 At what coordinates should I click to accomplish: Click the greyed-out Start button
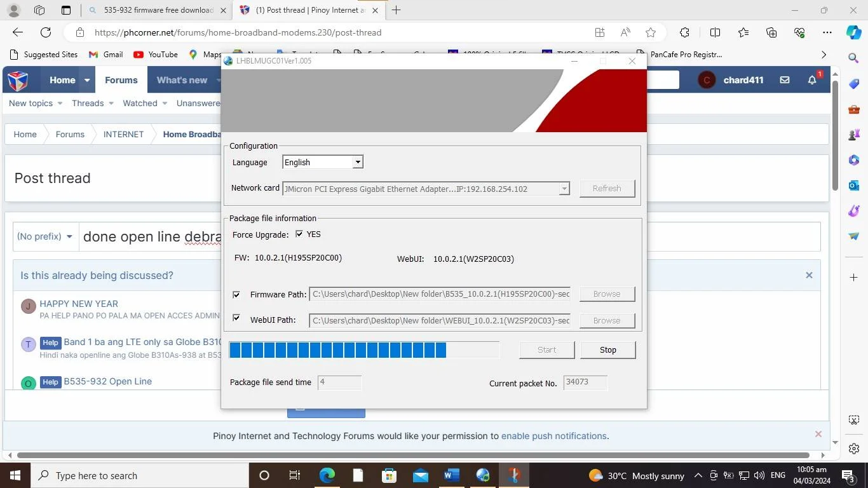(x=546, y=350)
